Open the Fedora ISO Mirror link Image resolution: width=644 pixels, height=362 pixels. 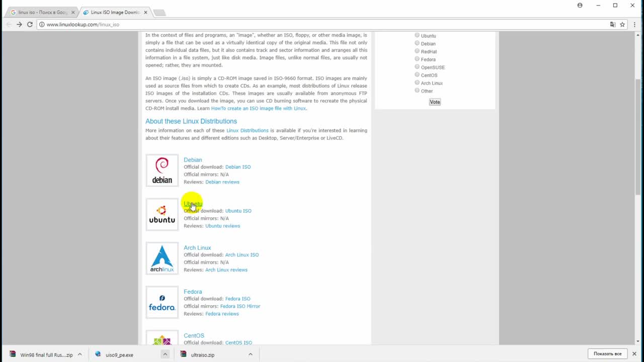240,306
